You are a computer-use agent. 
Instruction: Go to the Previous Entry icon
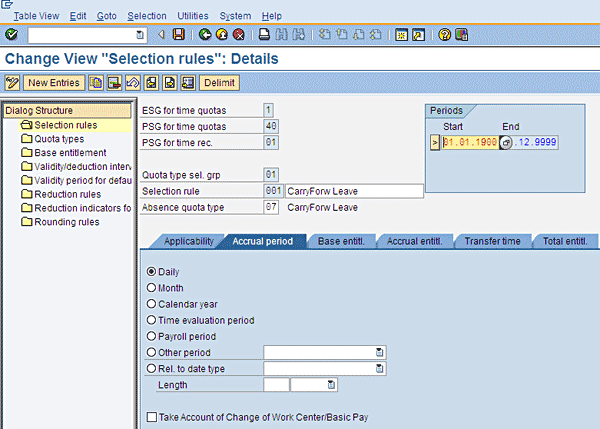[x=152, y=83]
